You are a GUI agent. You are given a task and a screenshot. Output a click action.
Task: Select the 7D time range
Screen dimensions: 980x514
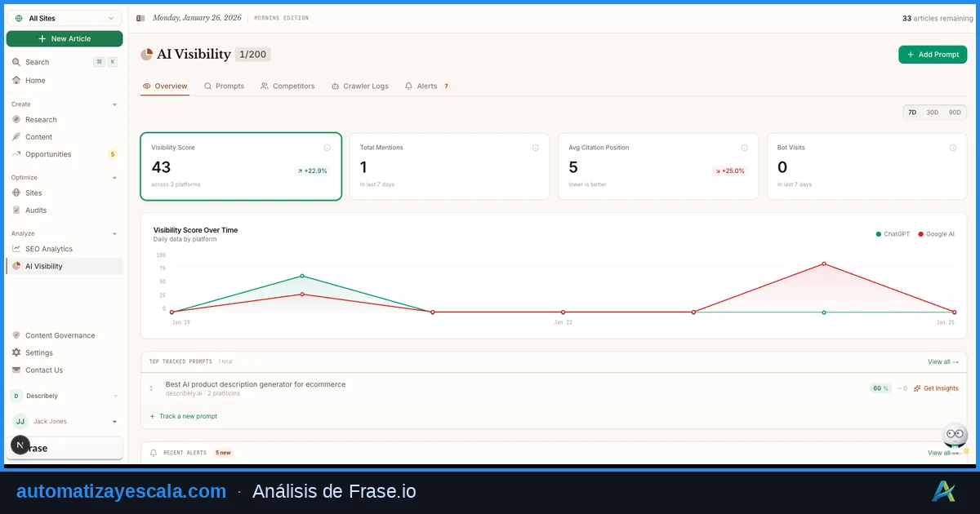coord(912,113)
